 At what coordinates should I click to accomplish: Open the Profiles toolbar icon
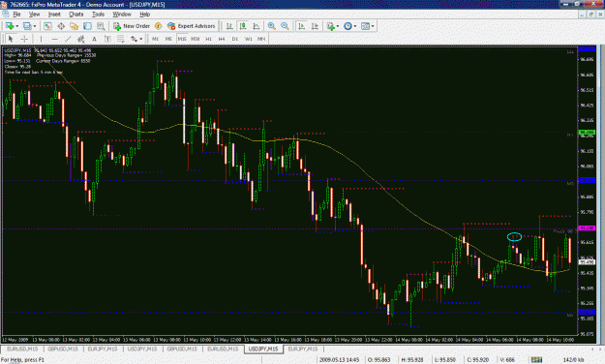[27, 26]
